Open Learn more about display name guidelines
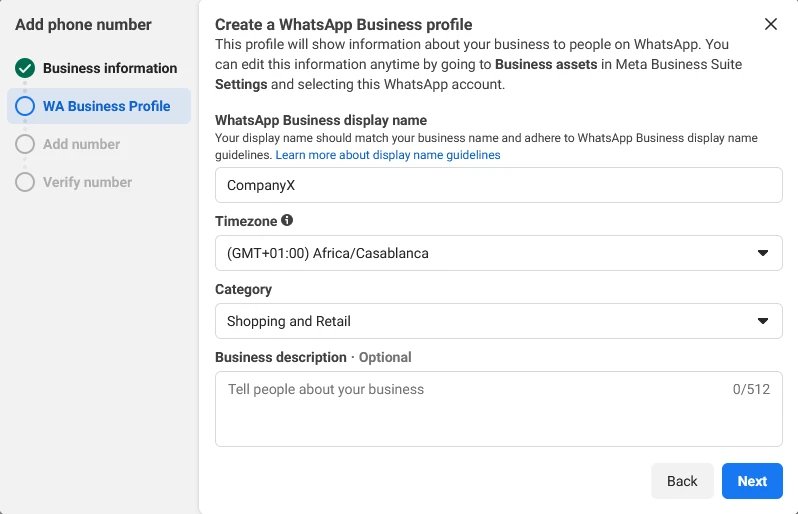798x514 pixels. point(388,155)
